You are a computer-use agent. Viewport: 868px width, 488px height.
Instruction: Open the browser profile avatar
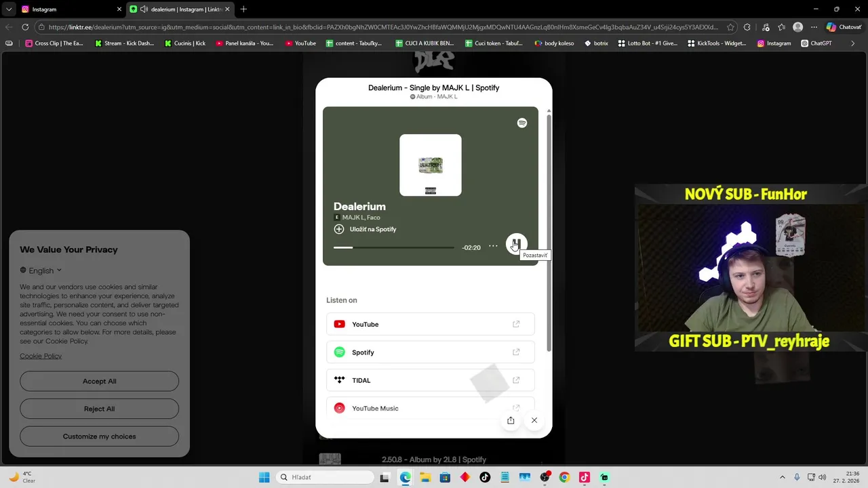(797, 27)
